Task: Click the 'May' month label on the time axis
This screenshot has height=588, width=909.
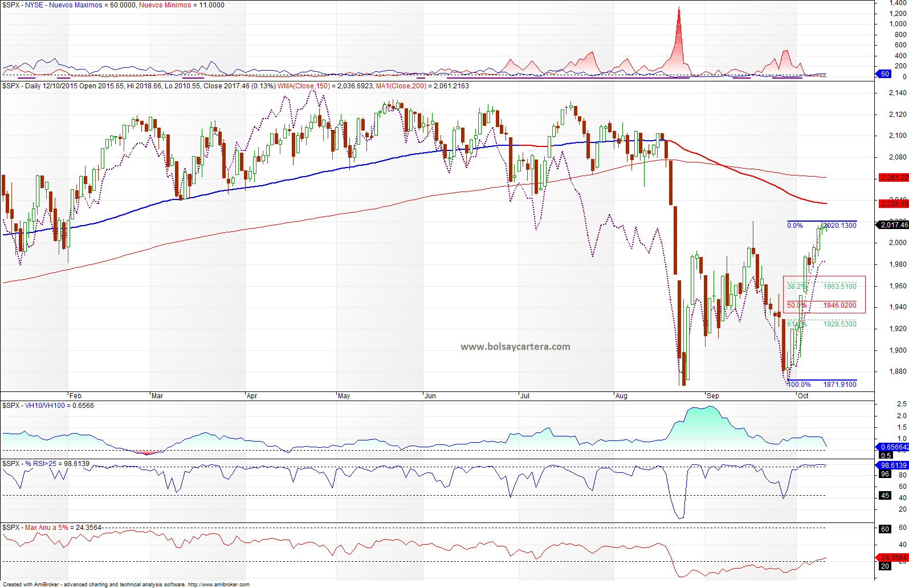Action: tap(344, 396)
